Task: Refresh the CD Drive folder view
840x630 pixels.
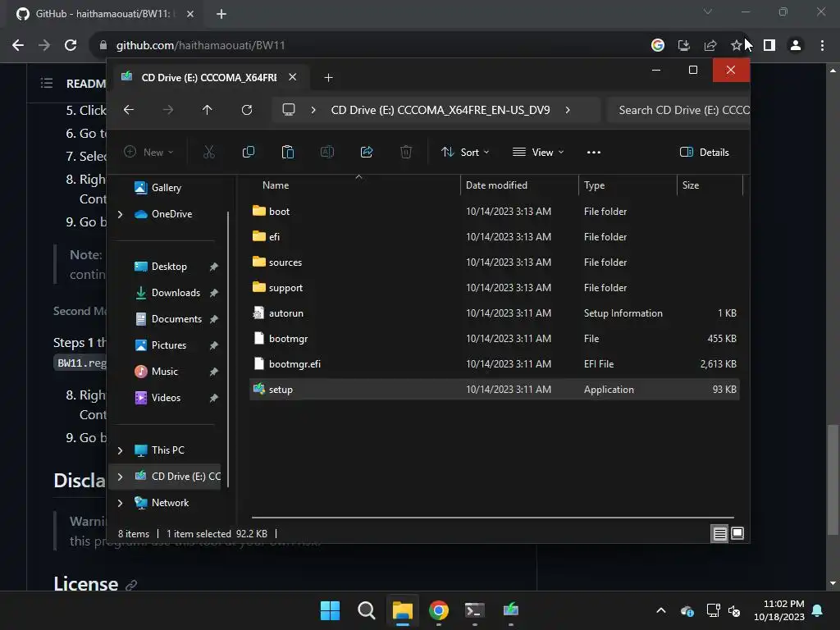Action: pyautogui.click(x=247, y=110)
